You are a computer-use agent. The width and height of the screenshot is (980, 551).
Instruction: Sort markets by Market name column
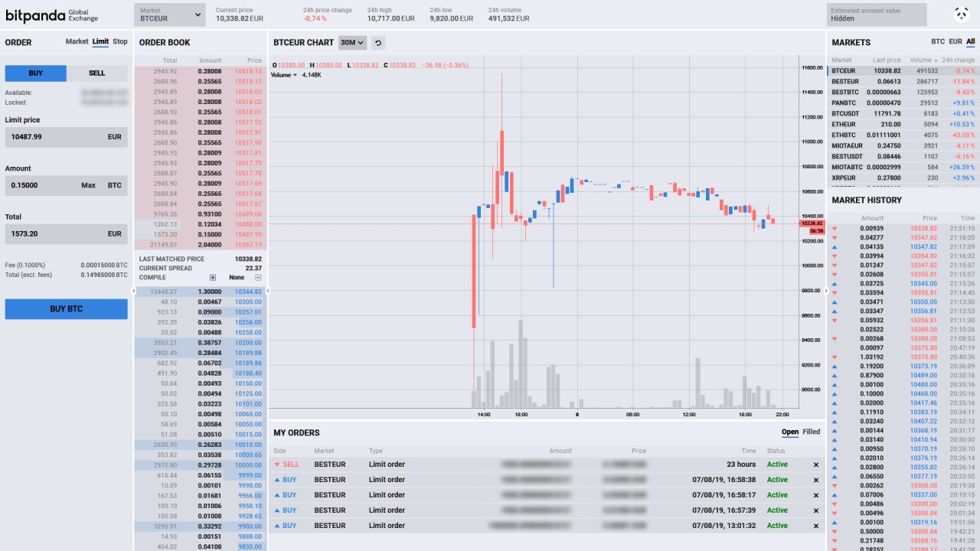tap(841, 60)
